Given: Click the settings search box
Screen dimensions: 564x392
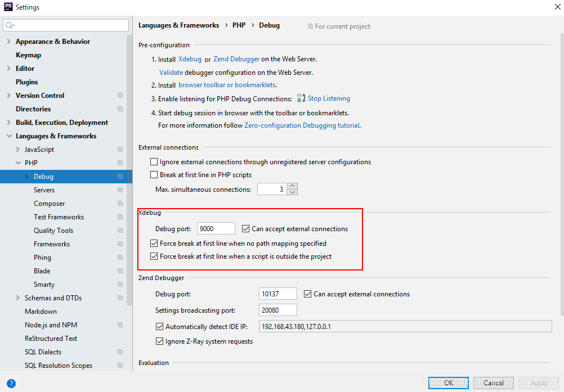Looking at the screenshot, I should (66, 25).
